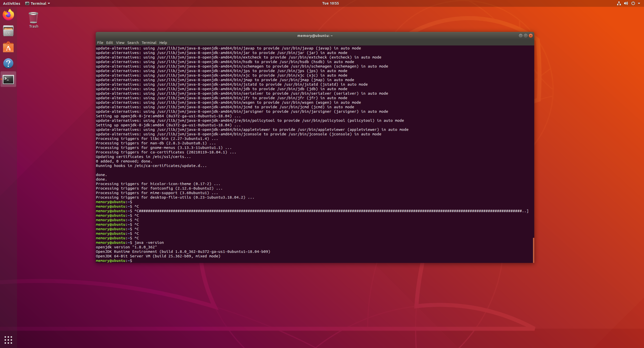Click the update-alternatives line for jconsole
This screenshot has height=348, width=644.
pyautogui.click(x=239, y=134)
